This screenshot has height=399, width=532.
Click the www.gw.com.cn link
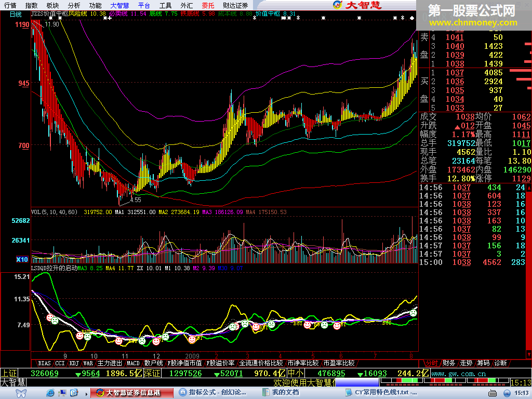click(458, 374)
